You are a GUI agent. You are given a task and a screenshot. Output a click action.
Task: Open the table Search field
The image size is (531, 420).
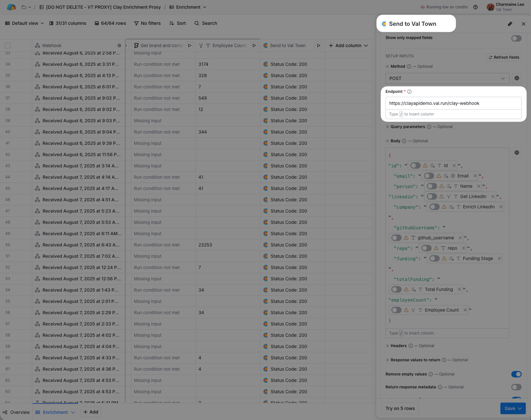[206, 23]
